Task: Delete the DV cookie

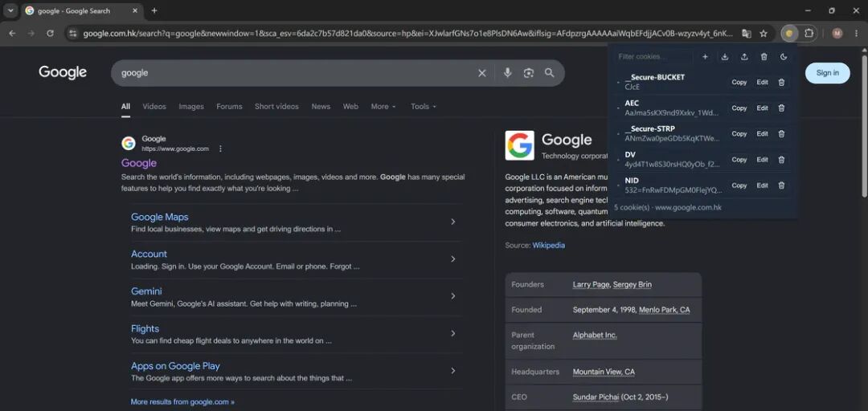Action: pyautogui.click(x=781, y=160)
